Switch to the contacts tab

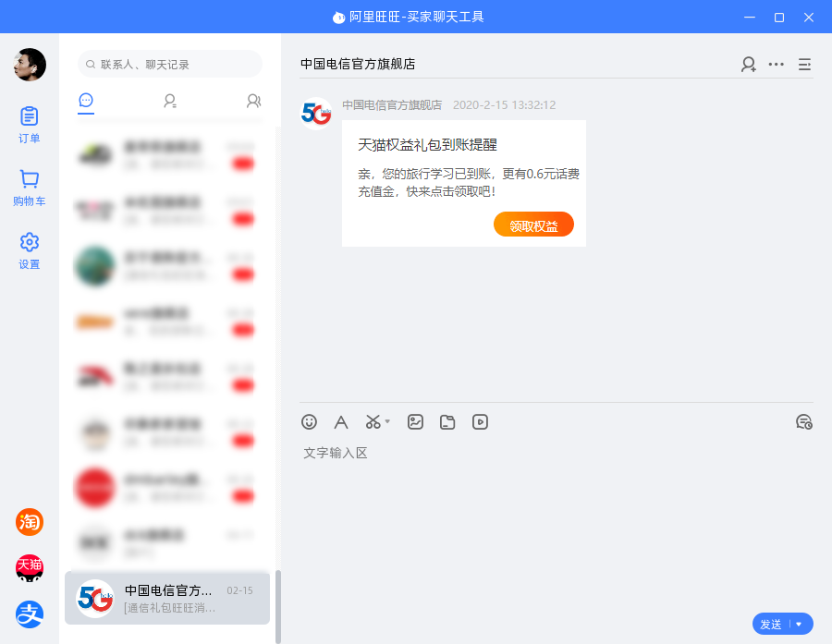169,102
